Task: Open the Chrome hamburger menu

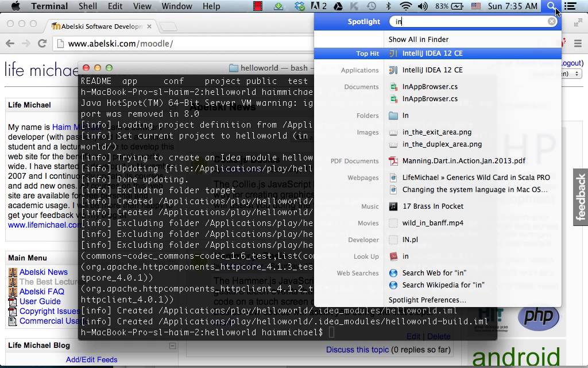Action: 578,44
